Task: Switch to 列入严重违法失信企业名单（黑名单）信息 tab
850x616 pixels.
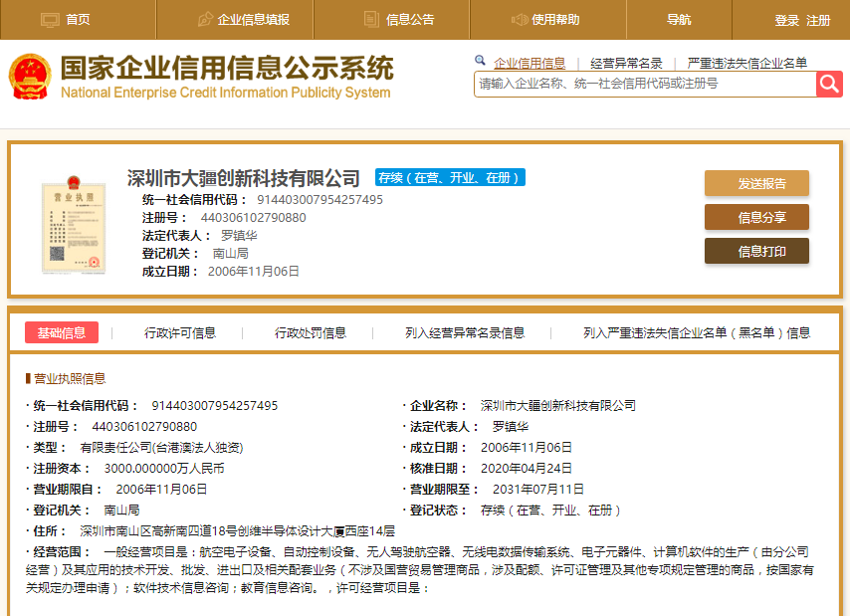Action: [x=697, y=332]
